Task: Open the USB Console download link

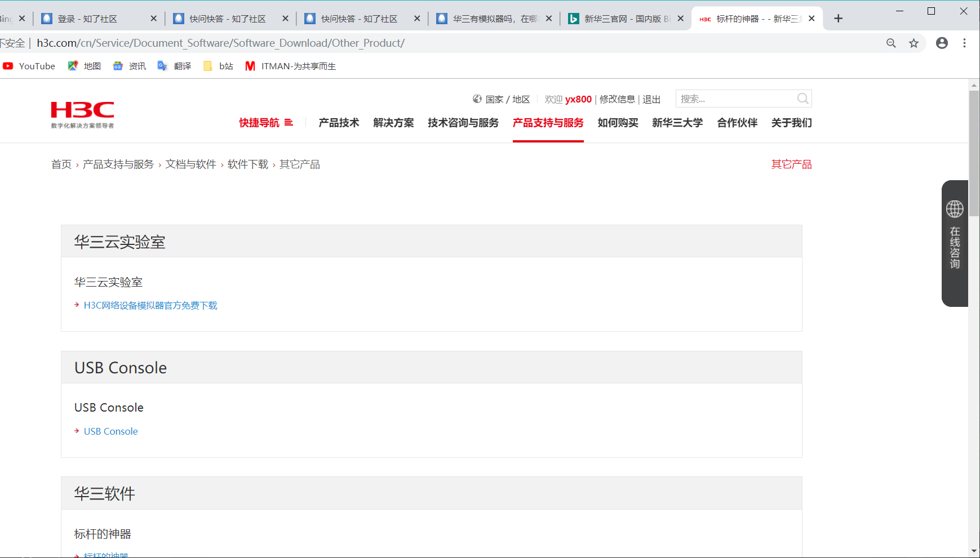Action: point(111,431)
